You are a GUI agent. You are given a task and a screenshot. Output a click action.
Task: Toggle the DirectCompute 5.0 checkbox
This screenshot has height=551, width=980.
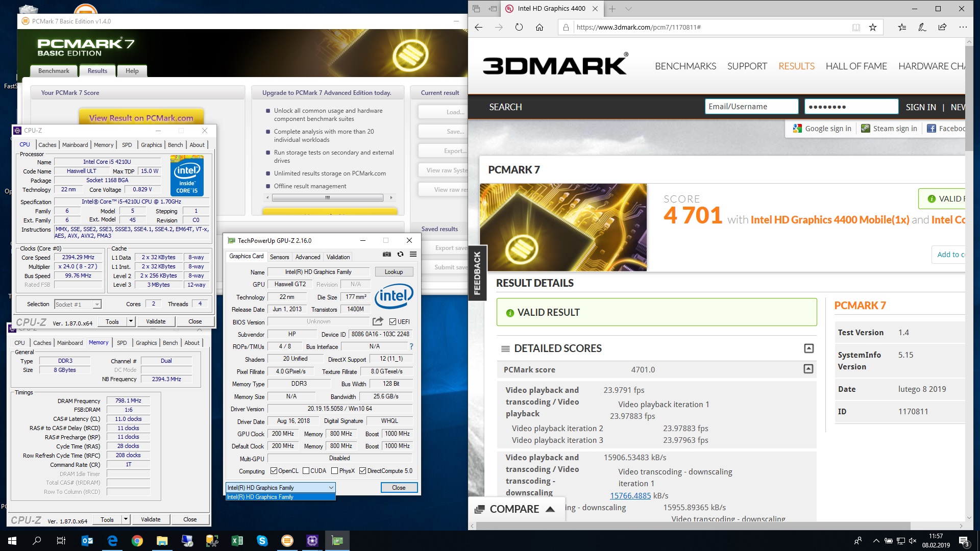coord(362,471)
